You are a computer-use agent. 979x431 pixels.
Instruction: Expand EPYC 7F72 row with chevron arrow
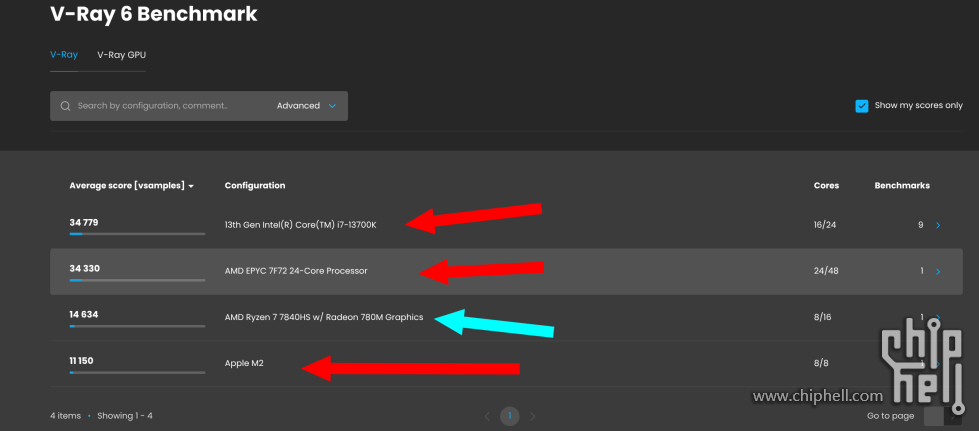click(938, 271)
